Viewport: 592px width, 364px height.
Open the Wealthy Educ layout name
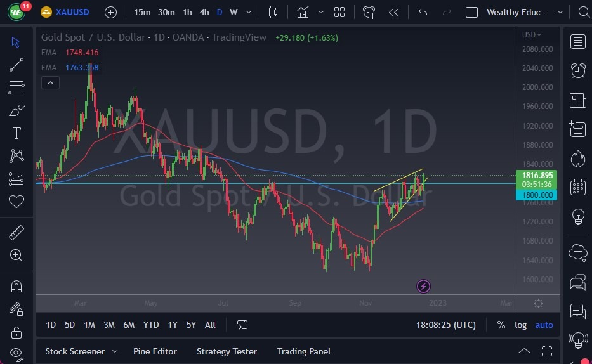point(516,13)
